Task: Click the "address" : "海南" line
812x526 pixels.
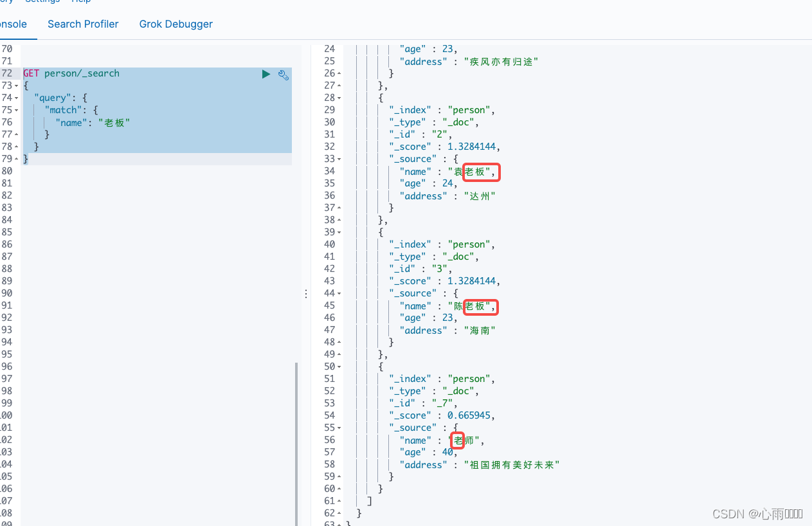Action: click(447, 331)
